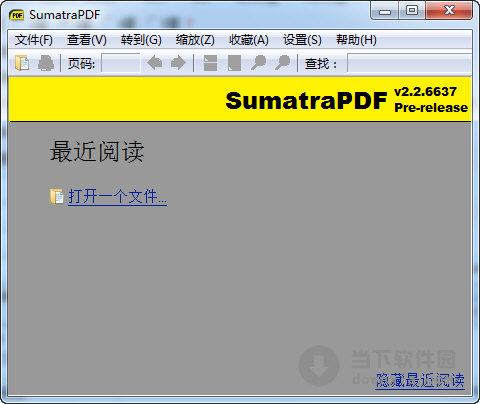Select continuous layout (fit width) icon
The height and width of the screenshot is (404, 480).
(x=210, y=63)
